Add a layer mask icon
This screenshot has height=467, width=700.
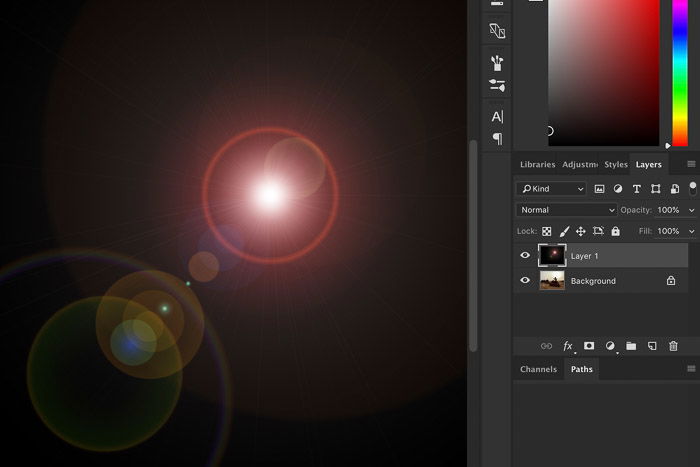[x=589, y=346]
